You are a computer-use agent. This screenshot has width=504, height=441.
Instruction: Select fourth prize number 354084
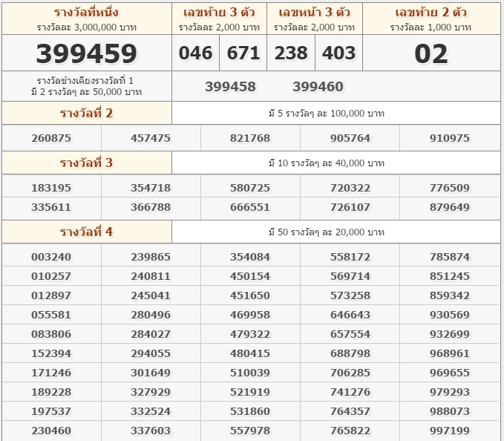[250, 257]
